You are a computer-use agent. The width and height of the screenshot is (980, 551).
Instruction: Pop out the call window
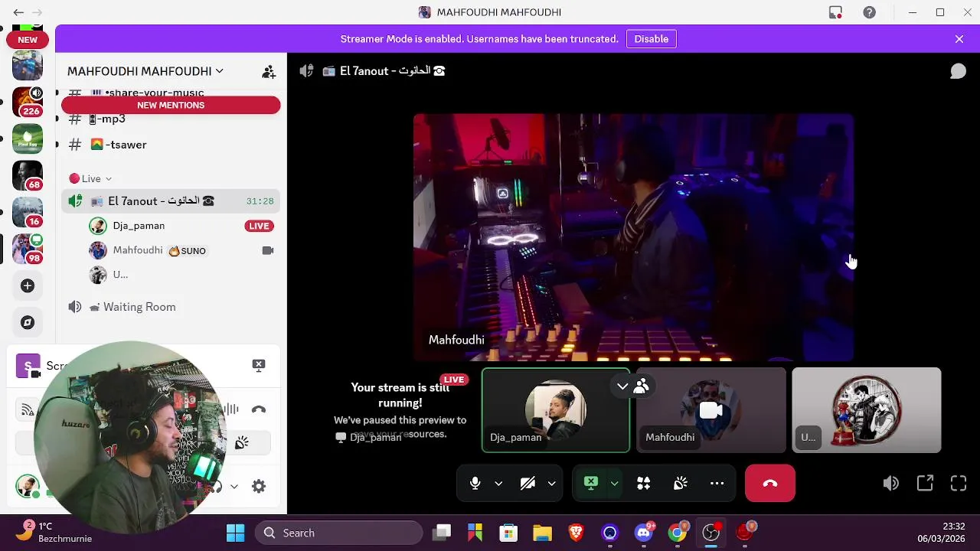click(925, 483)
